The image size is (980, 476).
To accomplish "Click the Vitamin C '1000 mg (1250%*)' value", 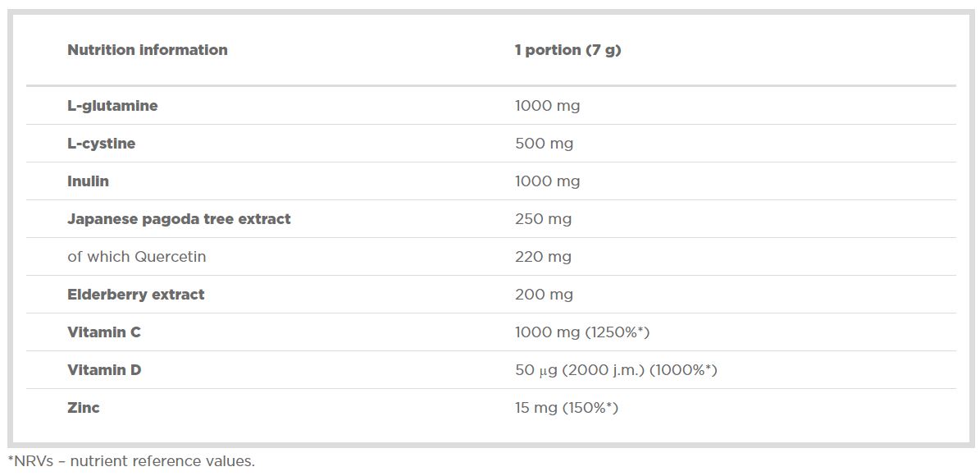I will click(582, 332).
